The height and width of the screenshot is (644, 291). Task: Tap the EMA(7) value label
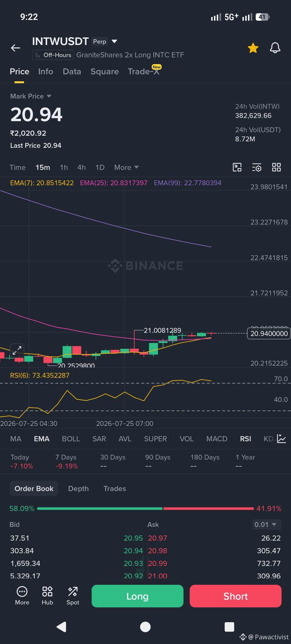[x=42, y=183]
